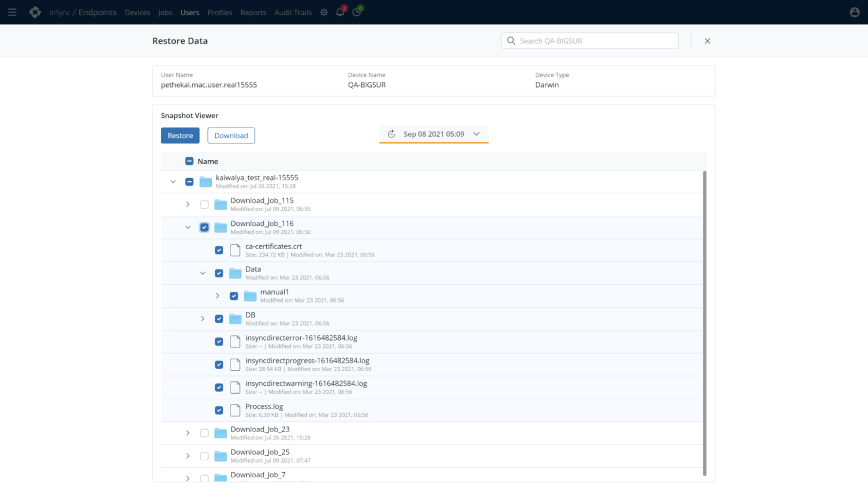This screenshot has height=488, width=868.
Task: Open the settings gear icon
Action: [x=324, y=12]
